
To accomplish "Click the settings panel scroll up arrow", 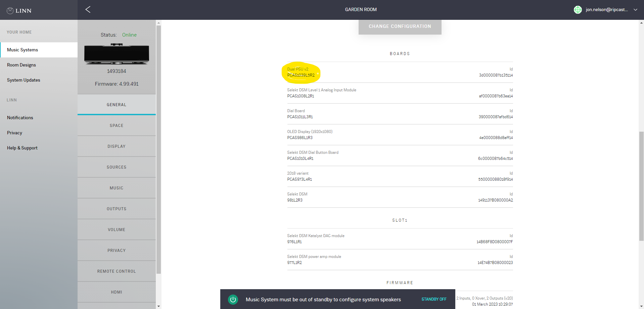I will pos(159,23).
